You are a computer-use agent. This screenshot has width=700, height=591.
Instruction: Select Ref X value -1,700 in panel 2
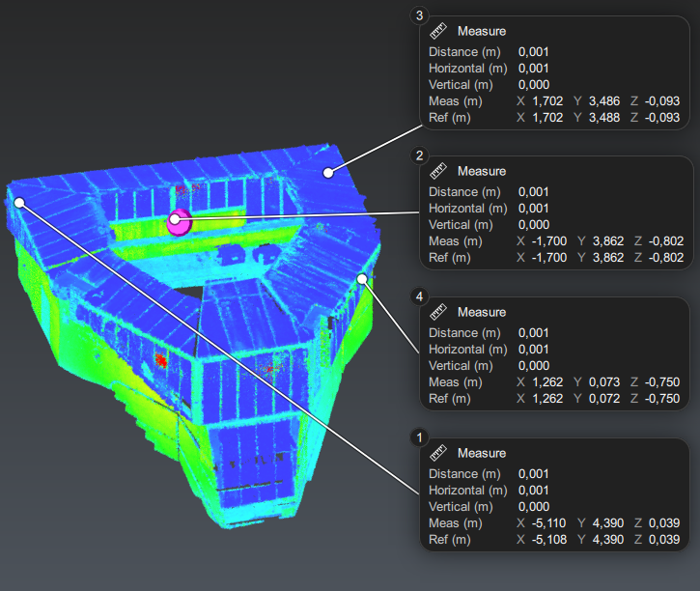coord(546,258)
